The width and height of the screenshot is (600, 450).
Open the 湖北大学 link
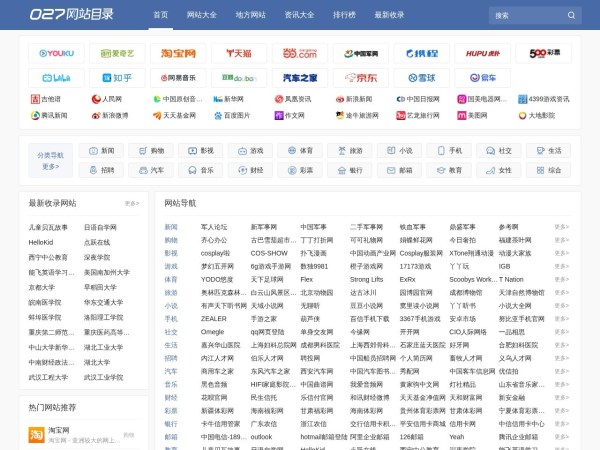pyautogui.click(x=97, y=362)
